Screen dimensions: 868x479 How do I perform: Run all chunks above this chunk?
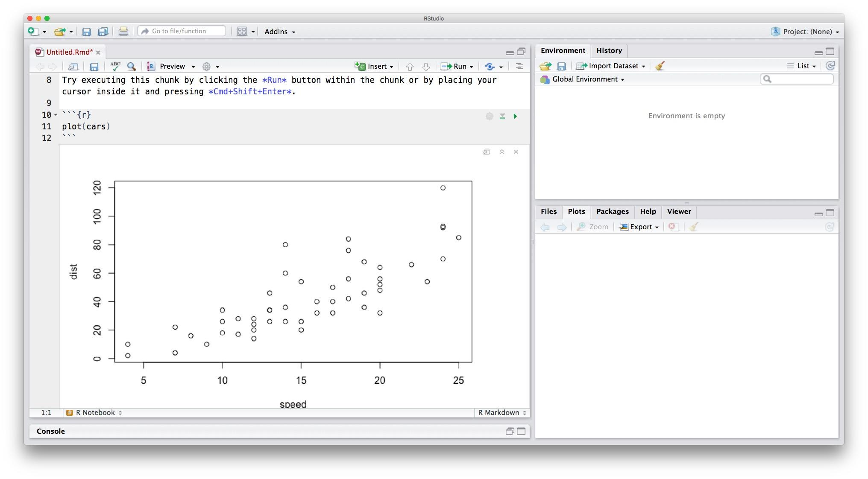click(502, 116)
